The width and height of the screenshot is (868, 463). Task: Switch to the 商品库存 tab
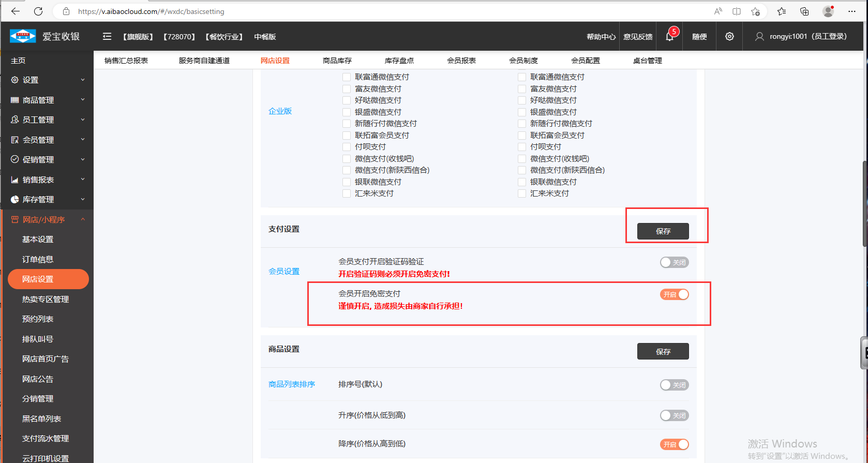[x=337, y=61]
